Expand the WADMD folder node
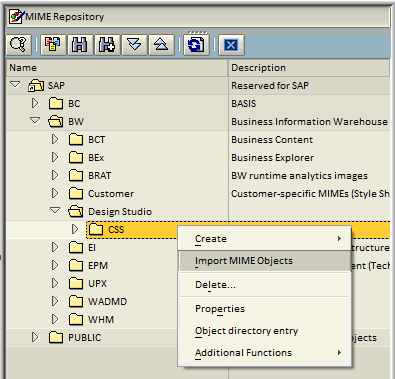The image size is (395, 379). [55, 301]
